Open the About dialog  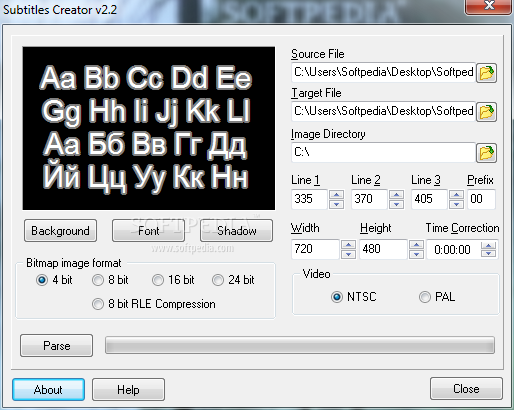[x=48, y=389]
